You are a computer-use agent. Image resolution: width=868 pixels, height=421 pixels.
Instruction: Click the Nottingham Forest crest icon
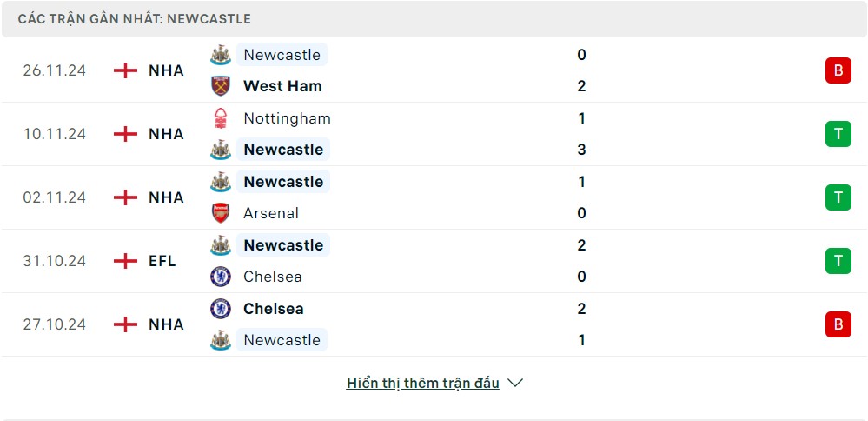click(x=221, y=118)
